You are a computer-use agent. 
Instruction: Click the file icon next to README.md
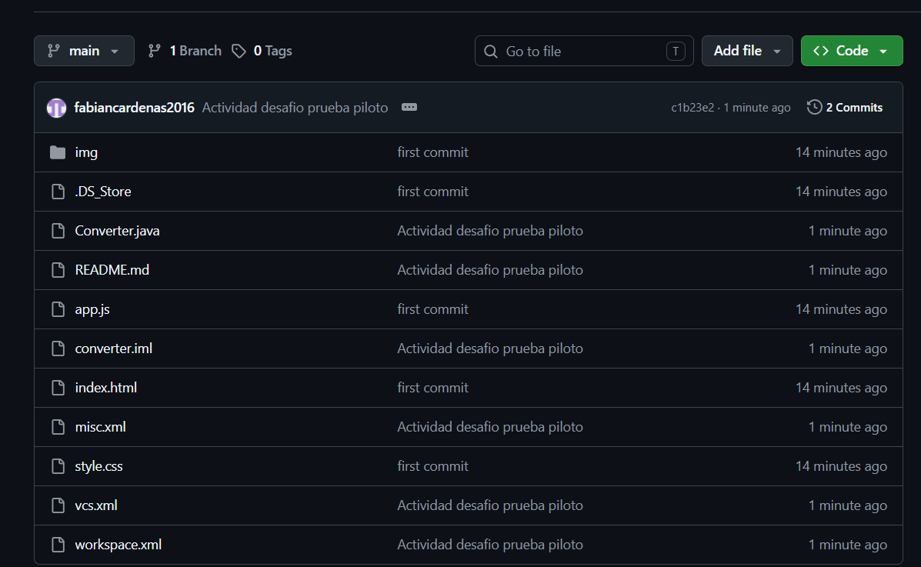coord(58,270)
